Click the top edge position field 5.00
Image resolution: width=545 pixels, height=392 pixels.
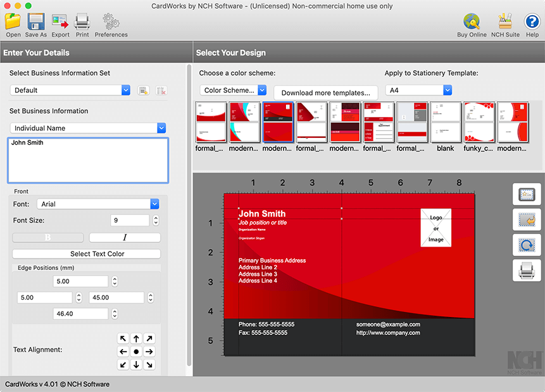pyautogui.click(x=80, y=281)
